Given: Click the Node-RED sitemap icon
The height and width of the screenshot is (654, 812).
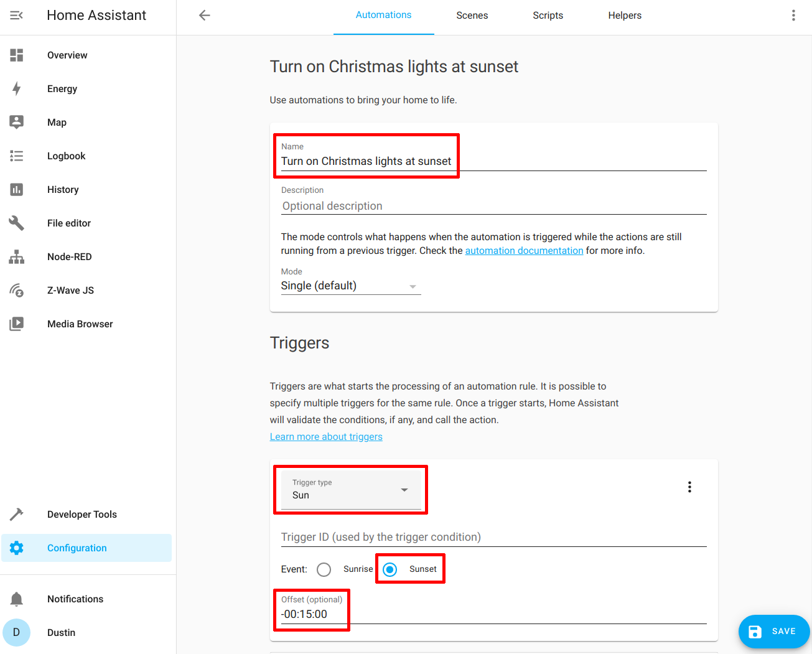Looking at the screenshot, I should pyautogui.click(x=17, y=257).
